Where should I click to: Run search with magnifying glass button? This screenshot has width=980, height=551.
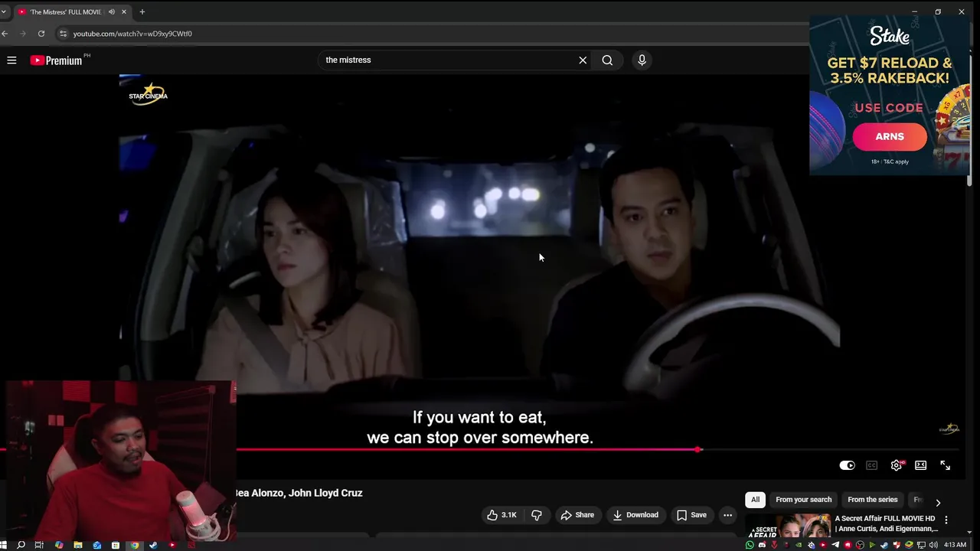point(607,60)
